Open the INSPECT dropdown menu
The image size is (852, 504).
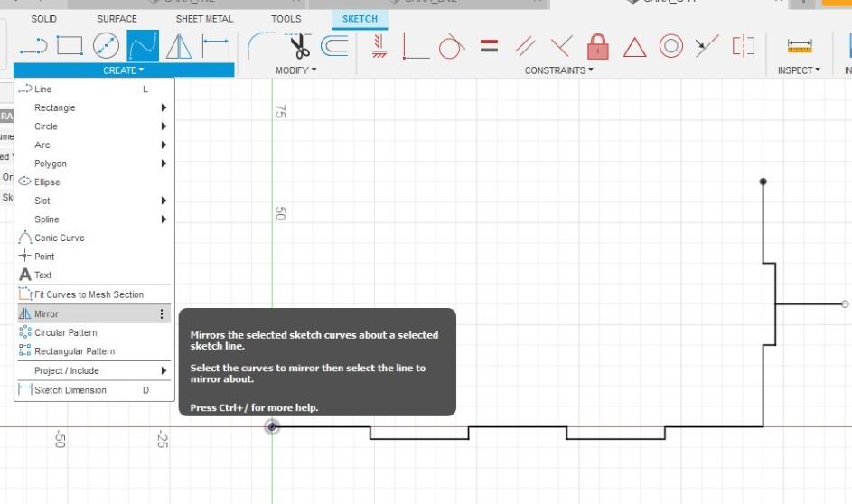(799, 70)
